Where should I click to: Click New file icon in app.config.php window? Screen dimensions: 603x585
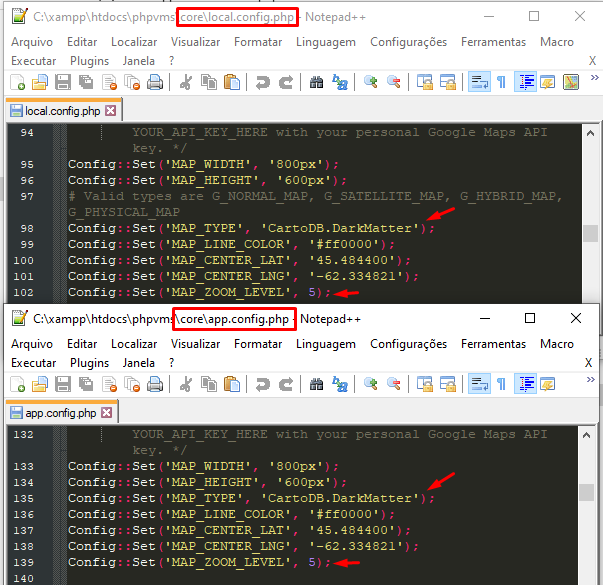click(x=18, y=384)
